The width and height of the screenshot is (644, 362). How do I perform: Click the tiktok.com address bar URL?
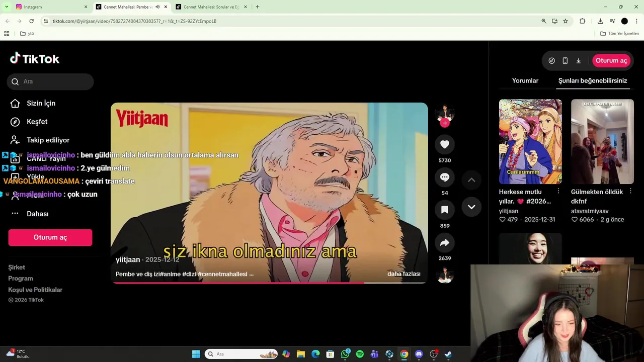pos(134,21)
